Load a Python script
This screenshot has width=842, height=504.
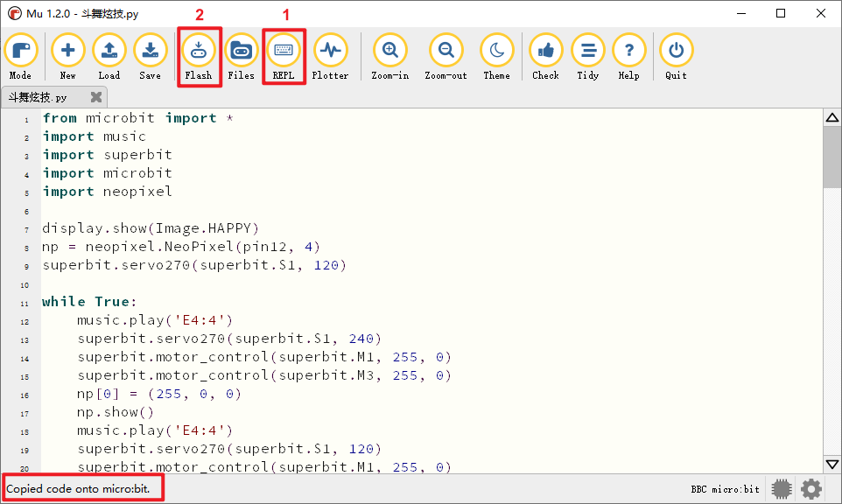(109, 57)
